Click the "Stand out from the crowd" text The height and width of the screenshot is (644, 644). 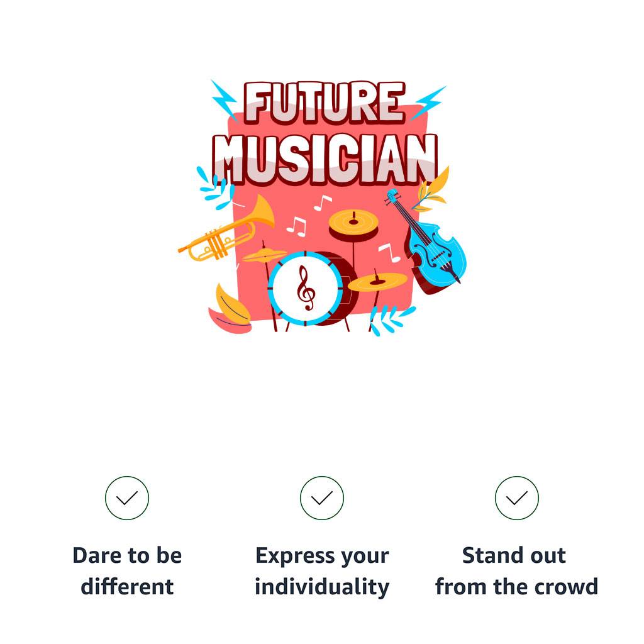click(517, 571)
